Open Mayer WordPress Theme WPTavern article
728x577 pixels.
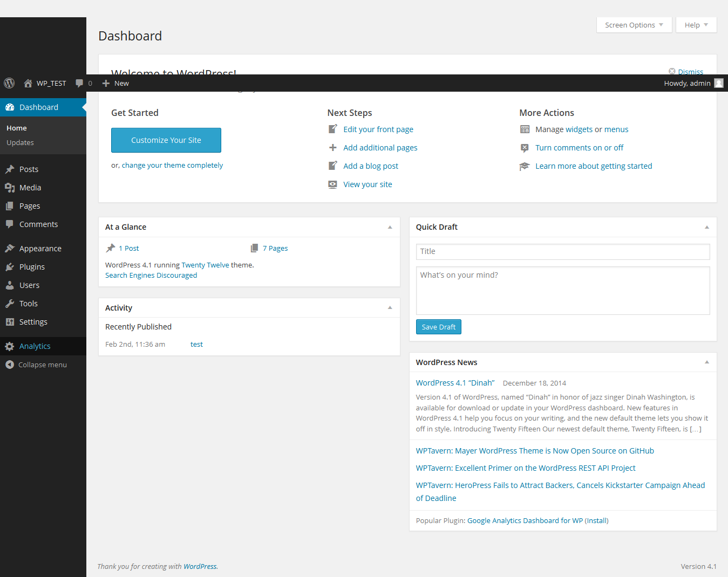[535, 451]
